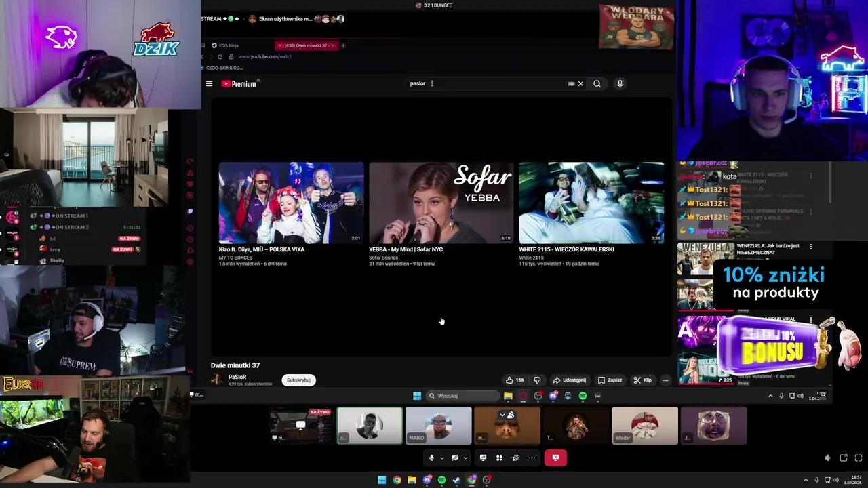Pop out the call window
Screen dimensions: 868x488
pyautogui.click(x=843, y=458)
